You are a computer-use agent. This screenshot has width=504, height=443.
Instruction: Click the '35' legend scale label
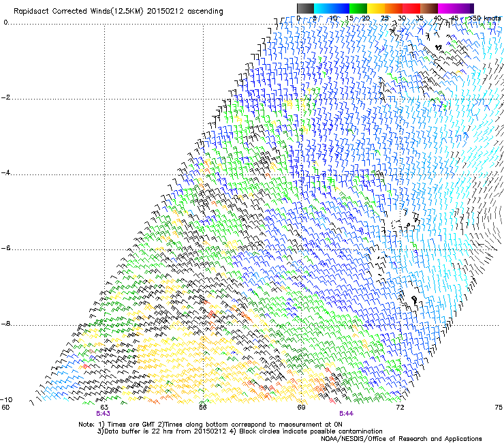point(420,18)
